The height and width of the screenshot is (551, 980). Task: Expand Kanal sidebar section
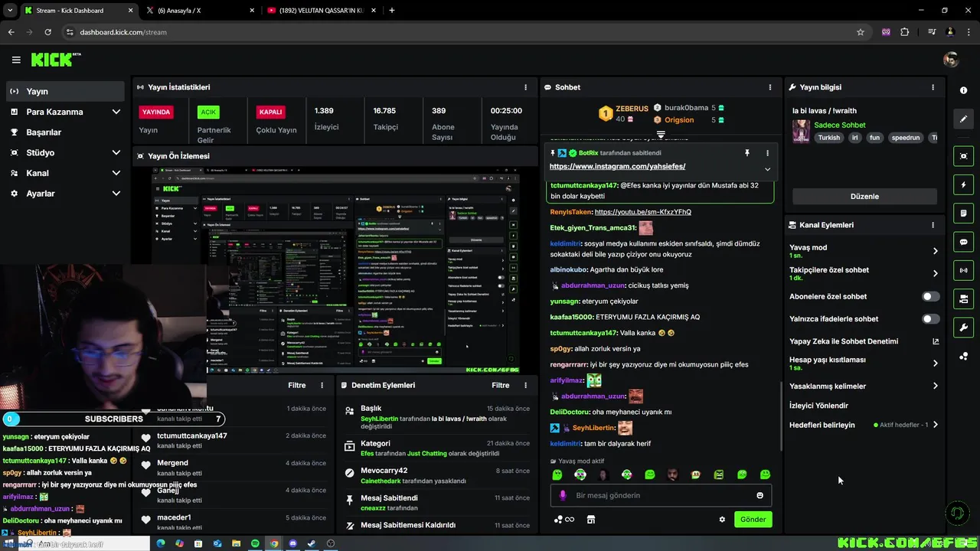116,173
